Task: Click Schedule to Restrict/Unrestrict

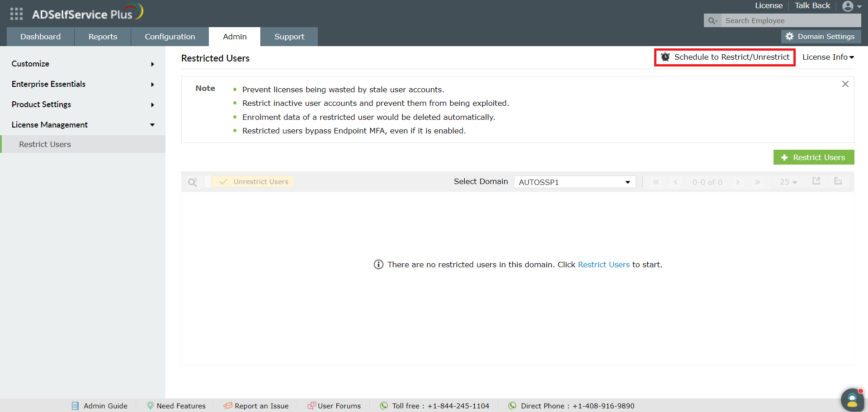Action: pos(725,57)
